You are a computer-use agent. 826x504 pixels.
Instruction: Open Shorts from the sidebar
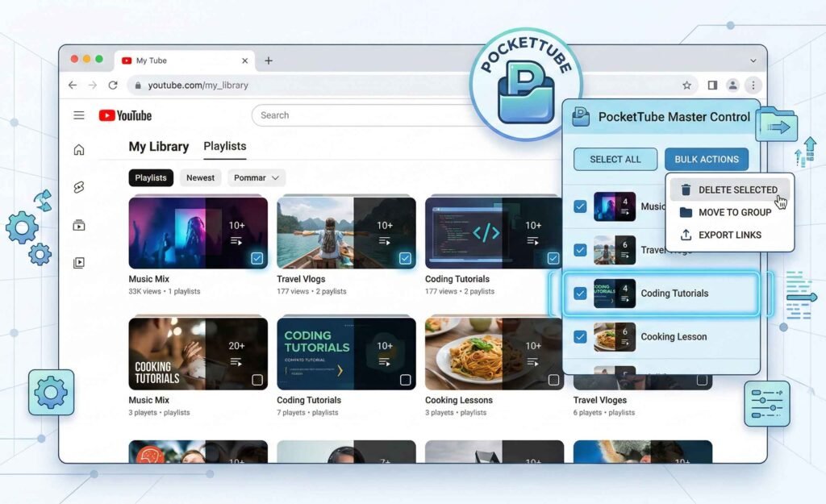[x=79, y=187]
